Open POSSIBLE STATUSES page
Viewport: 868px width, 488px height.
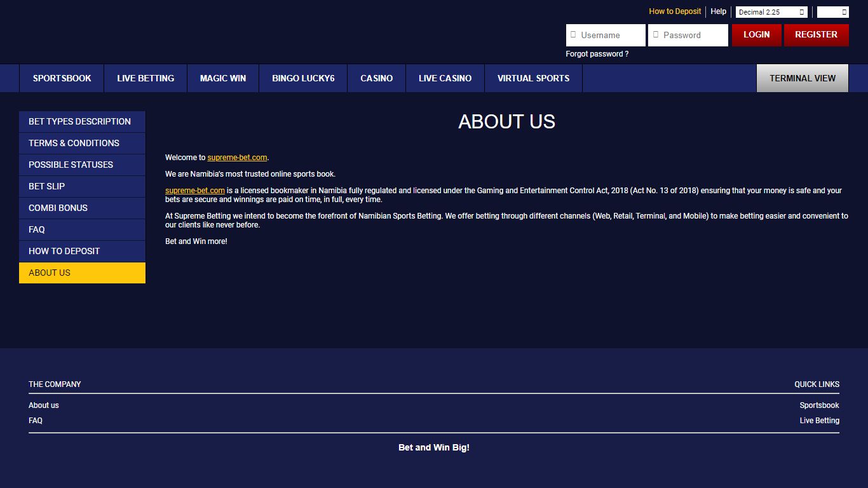pos(82,165)
